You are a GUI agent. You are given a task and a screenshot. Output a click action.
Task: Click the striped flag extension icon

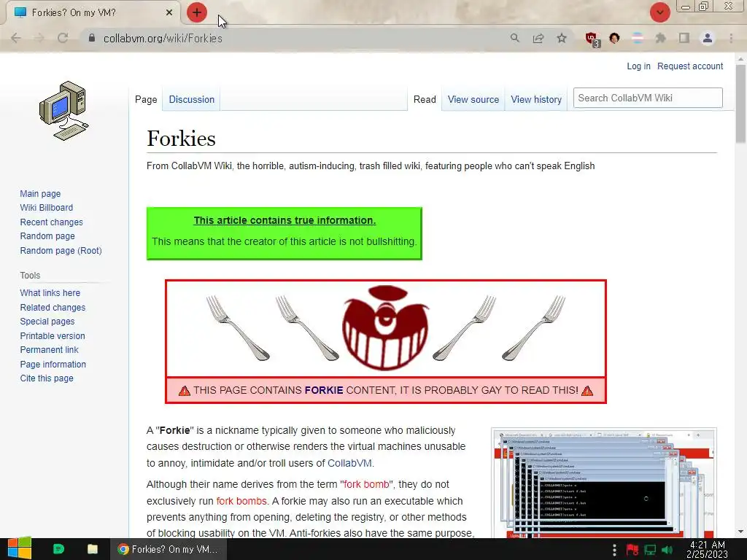click(638, 38)
